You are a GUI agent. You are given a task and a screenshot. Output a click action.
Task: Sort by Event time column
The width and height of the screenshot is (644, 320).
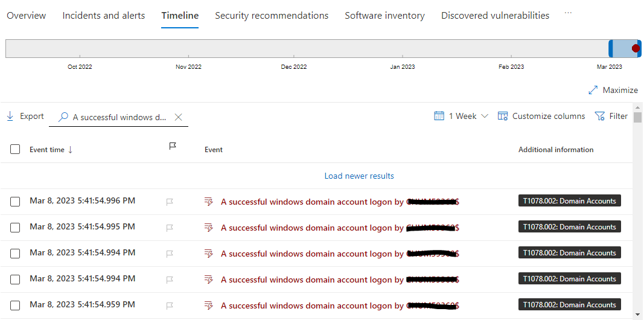point(51,150)
